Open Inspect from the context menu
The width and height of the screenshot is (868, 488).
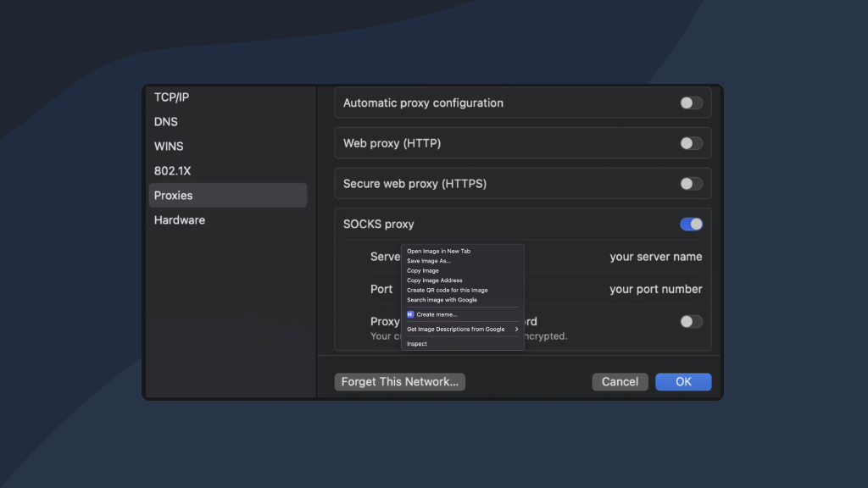417,344
